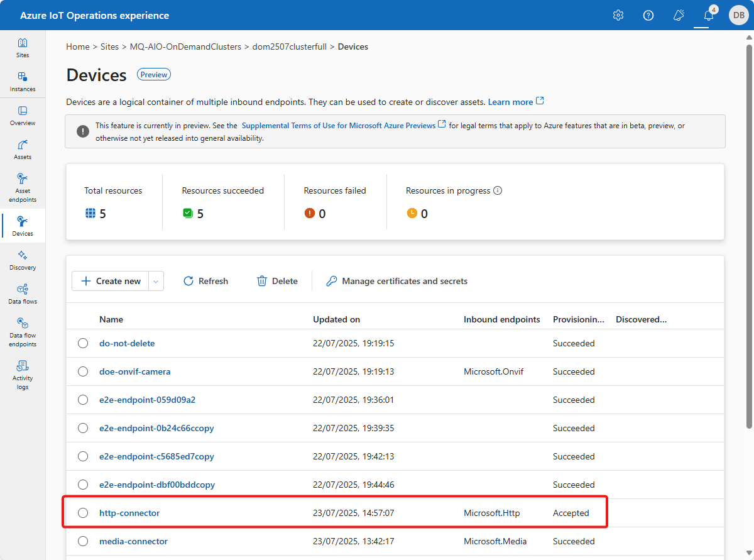Screen dimensions: 754x560
Task: Open MQ-AIO-OnDemandClusters breadcrumb
Action: click(185, 47)
